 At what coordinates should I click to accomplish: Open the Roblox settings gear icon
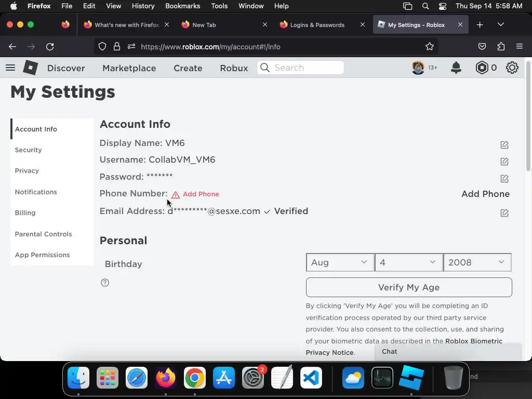(x=512, y=68)
